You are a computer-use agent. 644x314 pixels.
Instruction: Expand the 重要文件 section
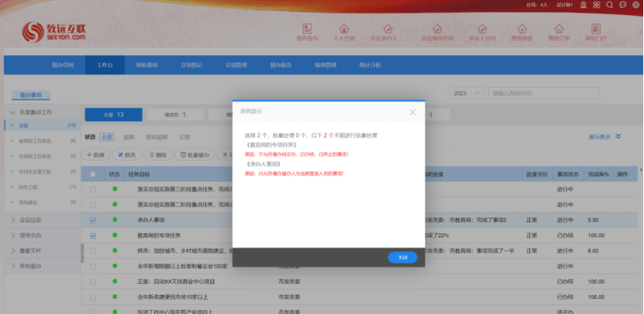(13, 251)
